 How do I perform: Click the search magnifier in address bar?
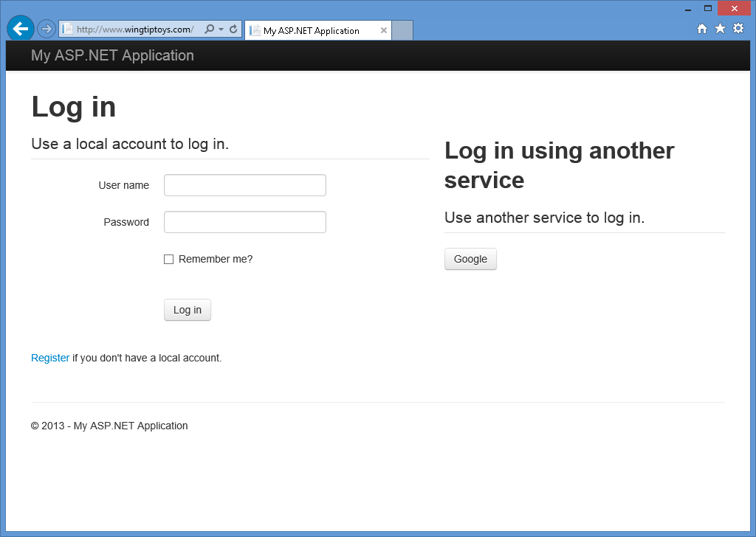209,29
